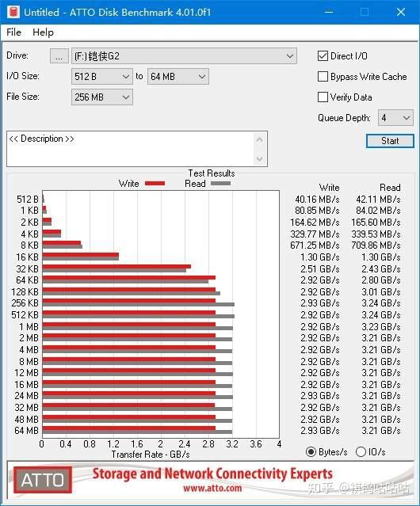Click the description scrollbar down arrow

click(260, 158)
